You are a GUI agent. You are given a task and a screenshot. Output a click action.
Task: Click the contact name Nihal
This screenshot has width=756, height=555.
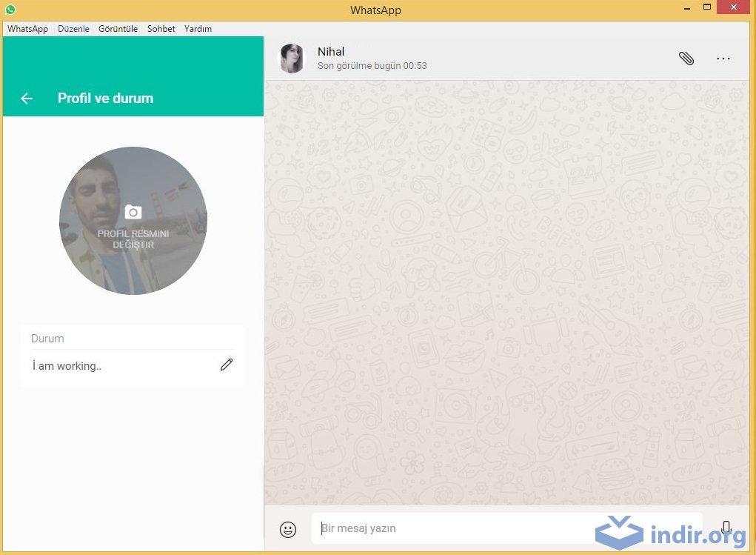click(331, 52)
